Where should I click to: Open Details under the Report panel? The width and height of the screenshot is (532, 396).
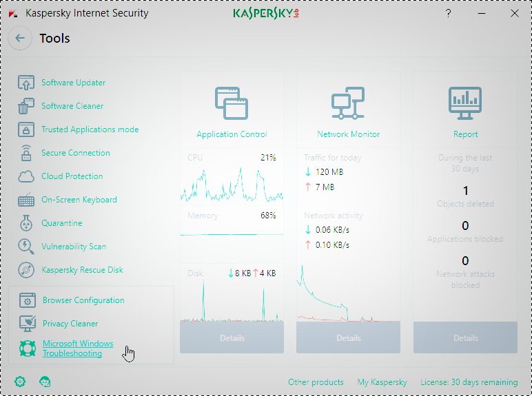[465, 337]
